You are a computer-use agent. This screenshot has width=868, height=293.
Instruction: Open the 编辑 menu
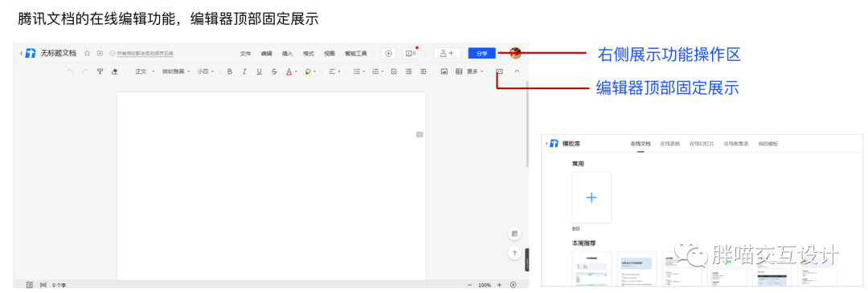click(266, 54)
